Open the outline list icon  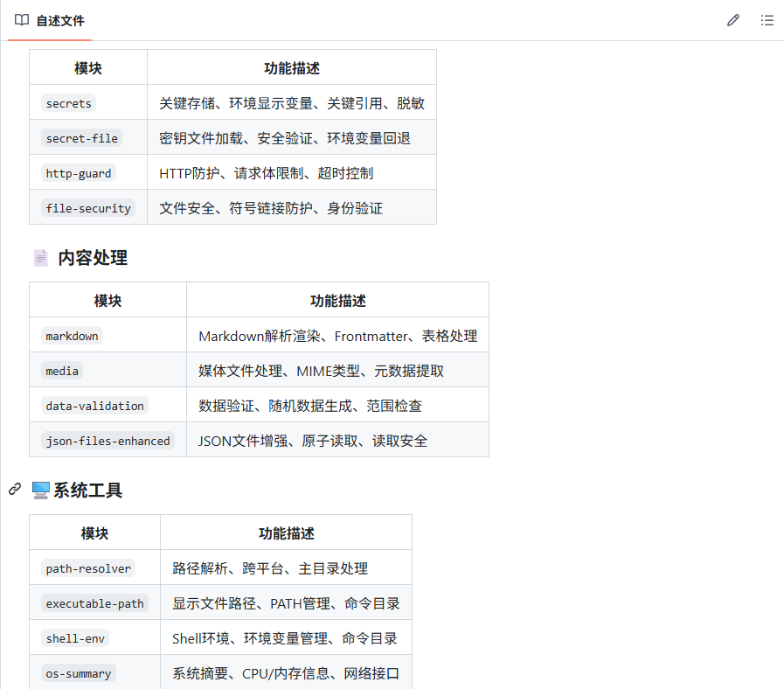767,20
